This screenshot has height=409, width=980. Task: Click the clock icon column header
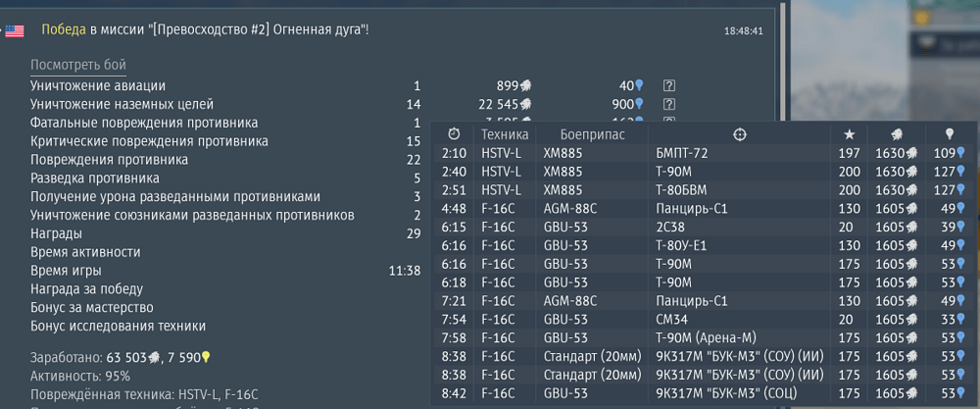click(x=455, y=133)
